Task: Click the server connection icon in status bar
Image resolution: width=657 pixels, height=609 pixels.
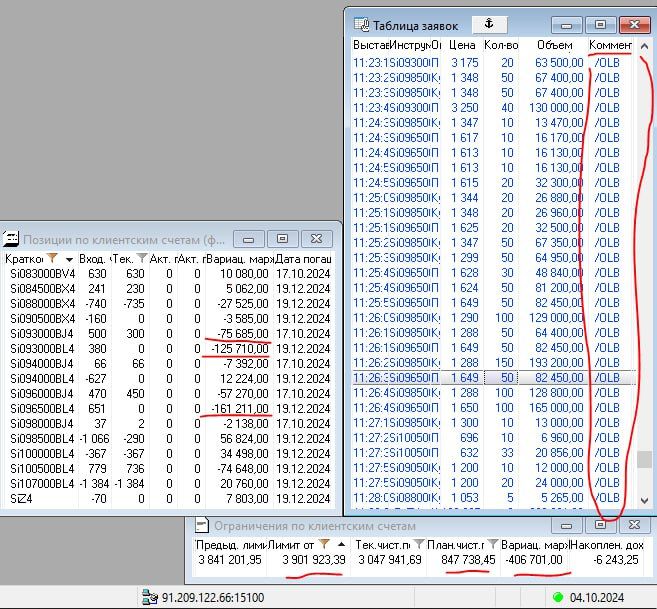Action: tap(149, 597)
